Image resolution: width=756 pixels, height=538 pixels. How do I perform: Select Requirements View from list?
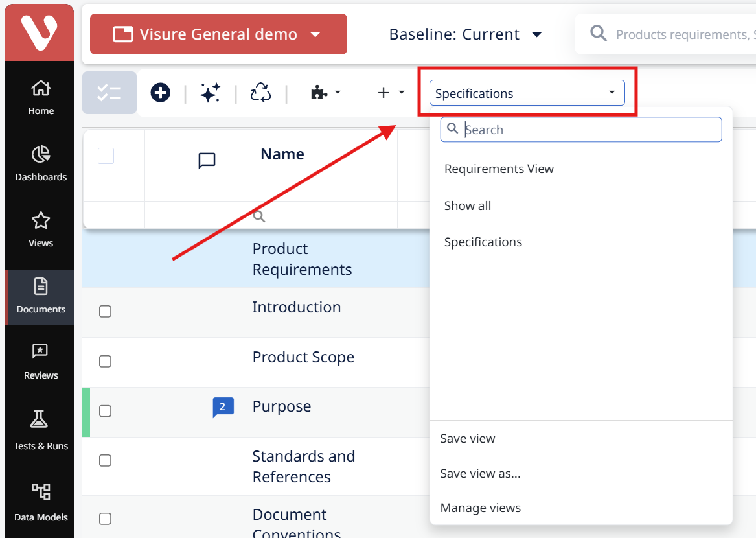click(499, 169)
